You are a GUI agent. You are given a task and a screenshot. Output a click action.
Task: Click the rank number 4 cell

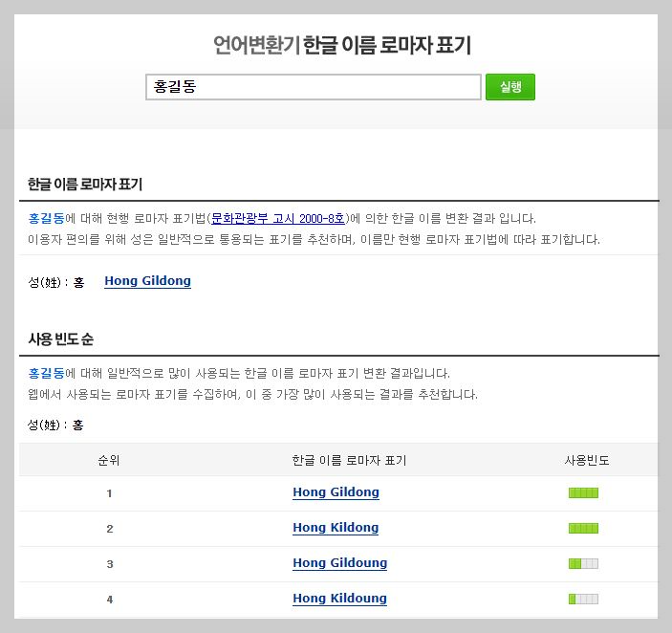(x=110, y=600)
